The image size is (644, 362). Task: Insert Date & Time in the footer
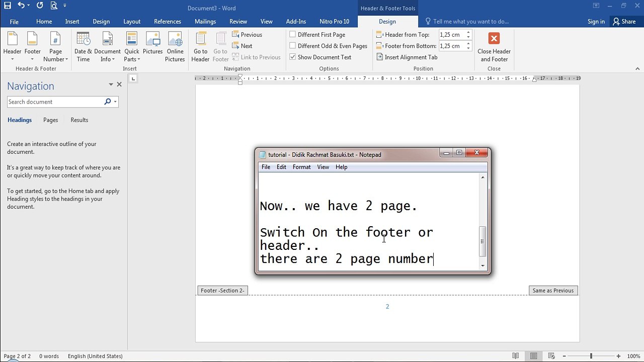[x=83, y=47]
